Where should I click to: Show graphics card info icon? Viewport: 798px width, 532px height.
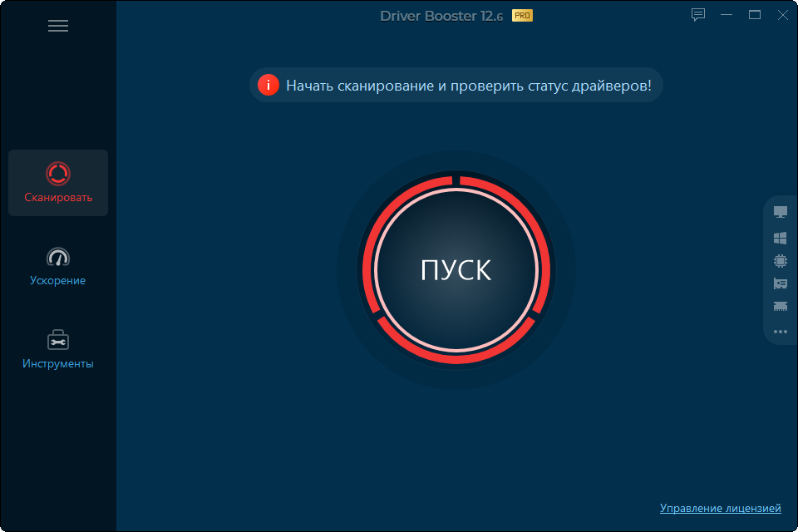pyautogui.click(x=781, y=283)
